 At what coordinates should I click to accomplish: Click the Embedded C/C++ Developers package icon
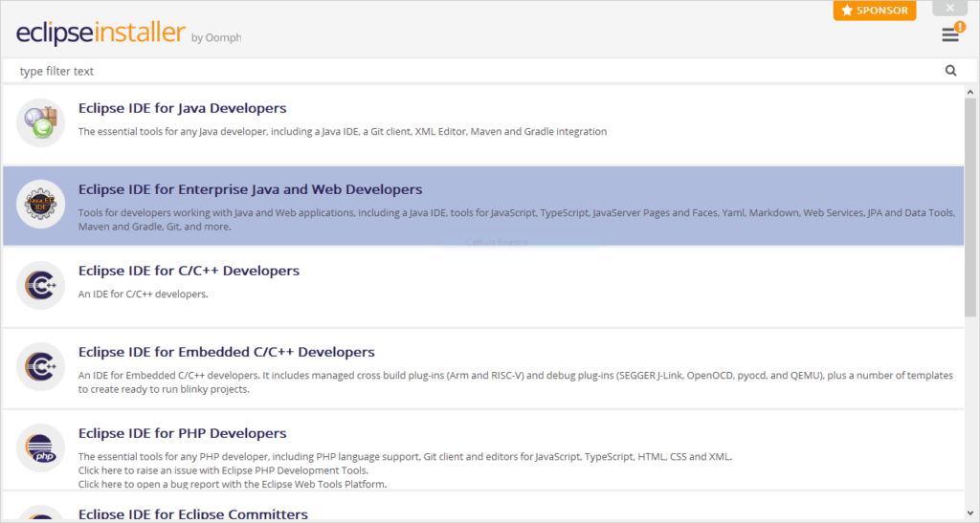[x=40, y=366]
